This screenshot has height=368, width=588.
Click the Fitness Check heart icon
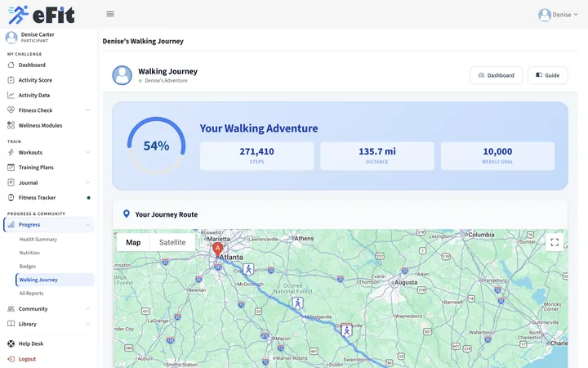click(x=11, y=110)
